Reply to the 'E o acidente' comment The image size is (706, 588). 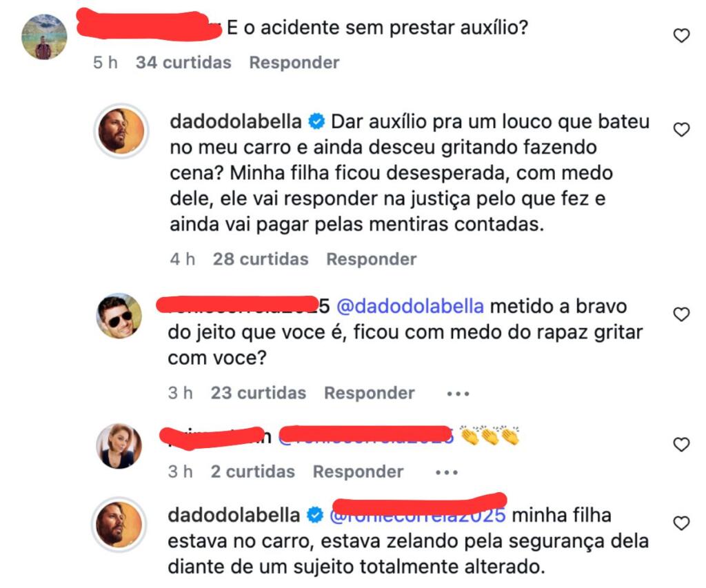click(x=294, y=63)
